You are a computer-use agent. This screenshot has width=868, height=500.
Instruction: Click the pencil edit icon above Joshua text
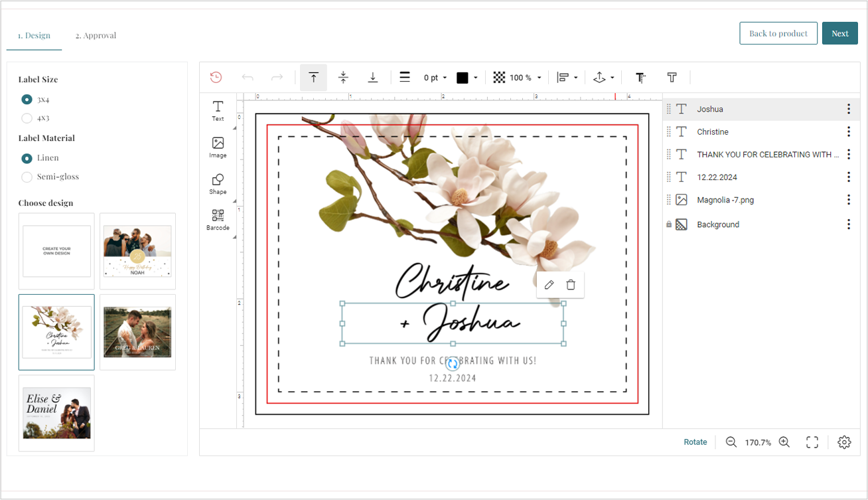click(549, 285)
